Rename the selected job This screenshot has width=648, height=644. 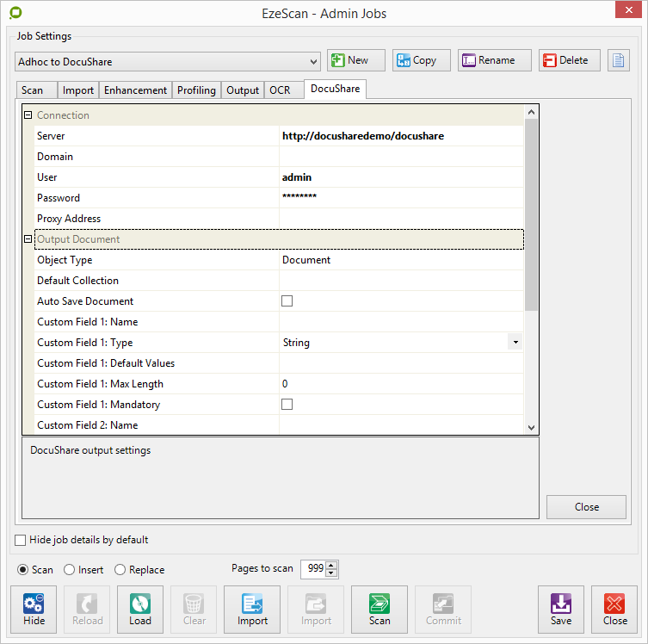coord(488,60)
